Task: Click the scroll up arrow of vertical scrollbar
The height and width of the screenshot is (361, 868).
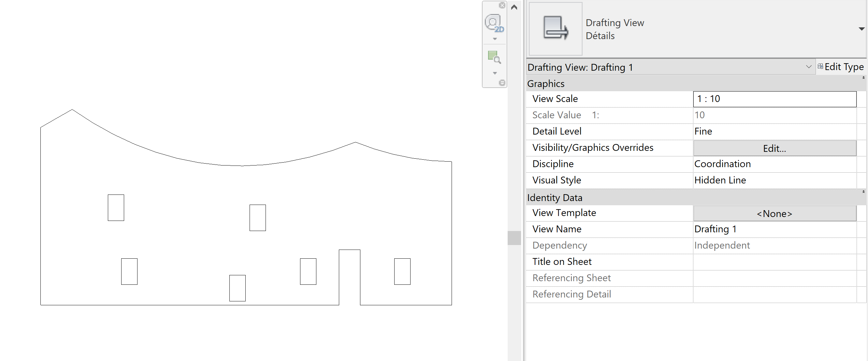Action: pos(514,7)
